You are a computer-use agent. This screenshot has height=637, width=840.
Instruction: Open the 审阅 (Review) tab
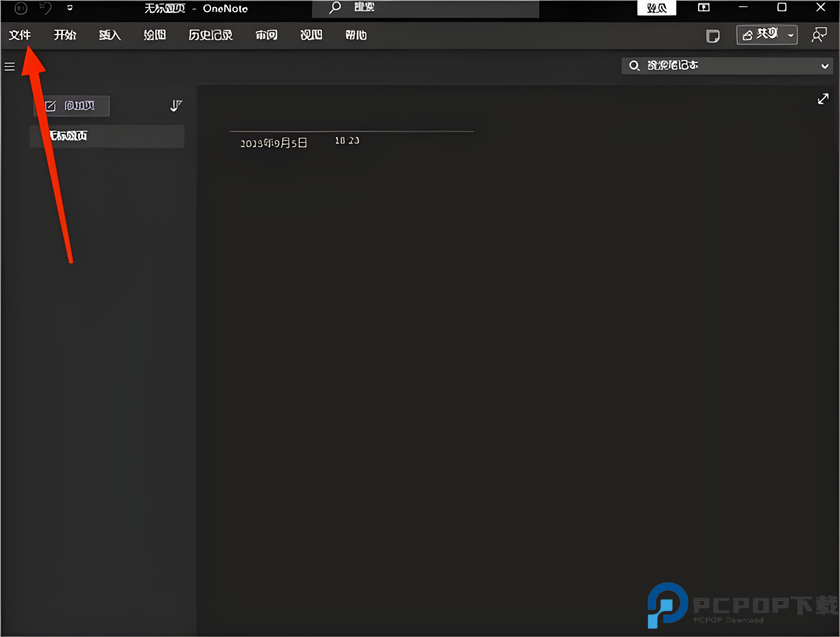[266, 35]
